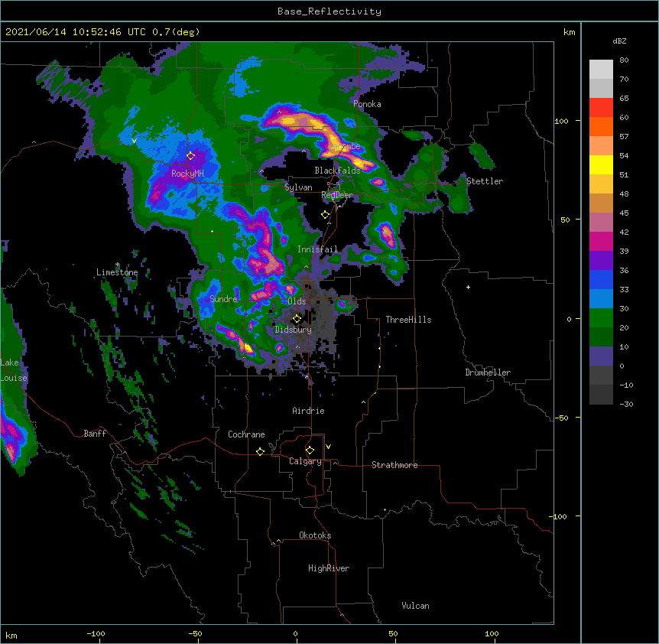Click the orange 57–60 dBZ legend swatch
This screenshot has height=644, width=659.
(601, 126)
